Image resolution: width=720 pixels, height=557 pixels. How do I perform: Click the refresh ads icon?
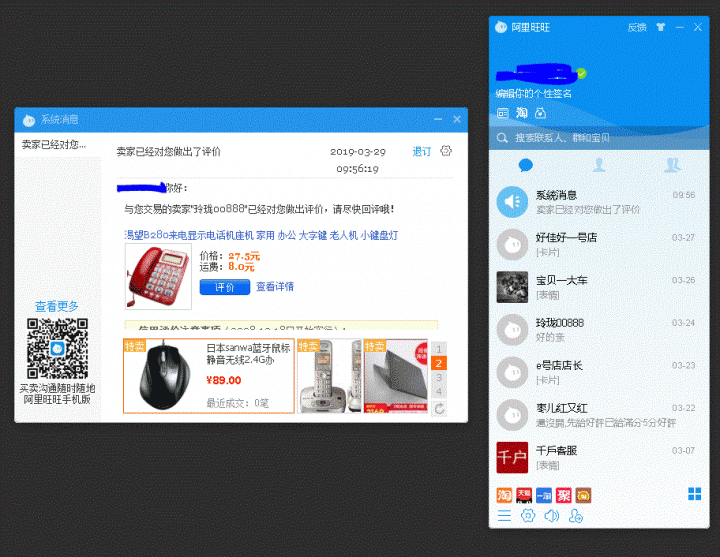pyautogui.click(x=439, y=408)
